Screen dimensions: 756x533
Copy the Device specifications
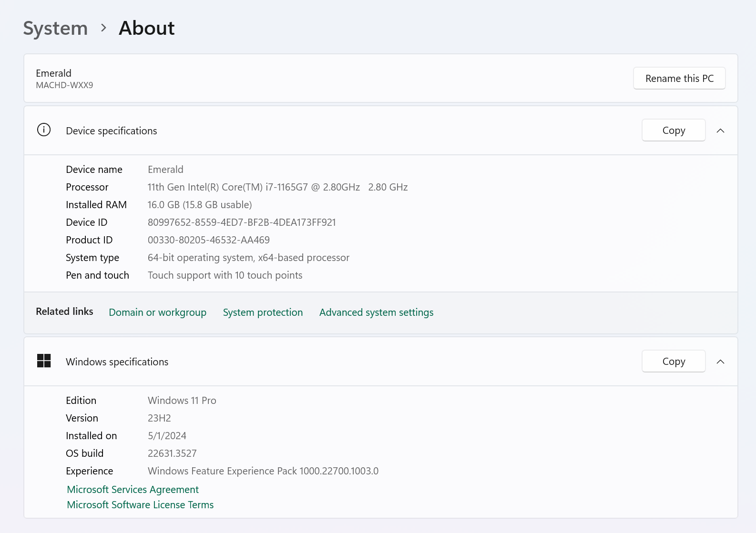click(674, 130)
